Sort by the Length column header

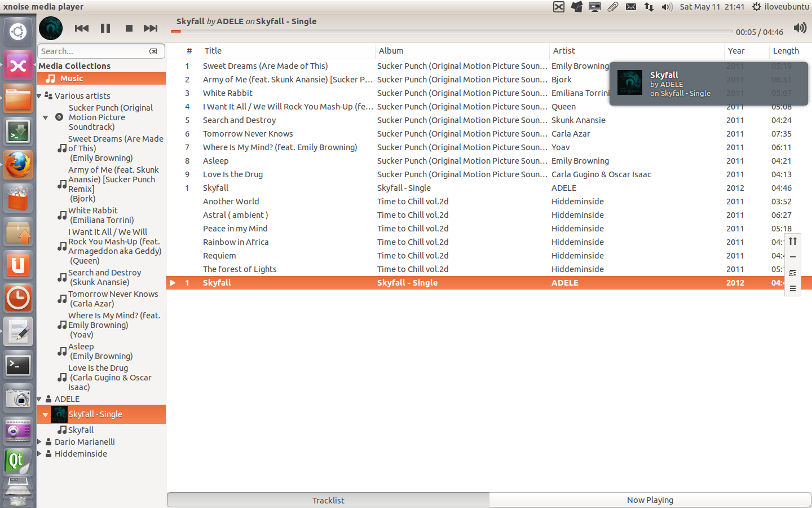click(x=790, y=51)
